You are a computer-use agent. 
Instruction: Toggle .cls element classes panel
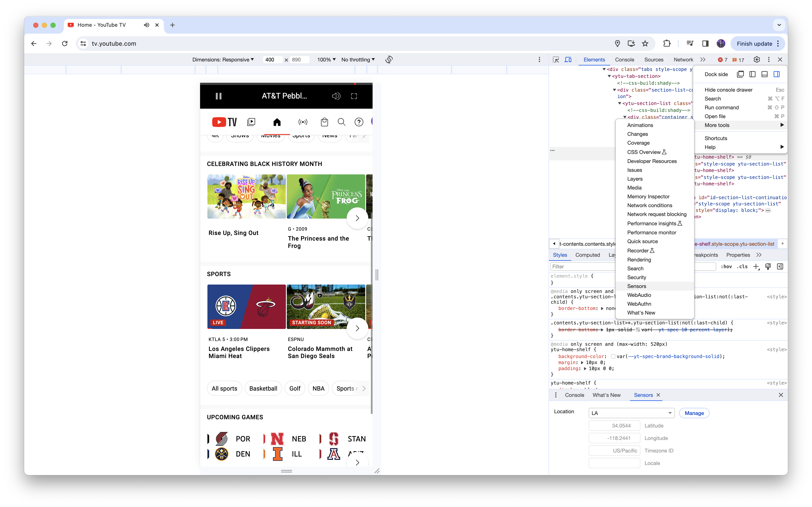[742, 267]
